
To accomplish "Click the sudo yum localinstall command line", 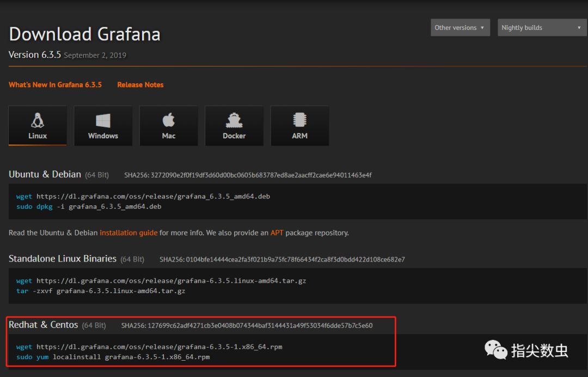I will (x=113, y=357).
